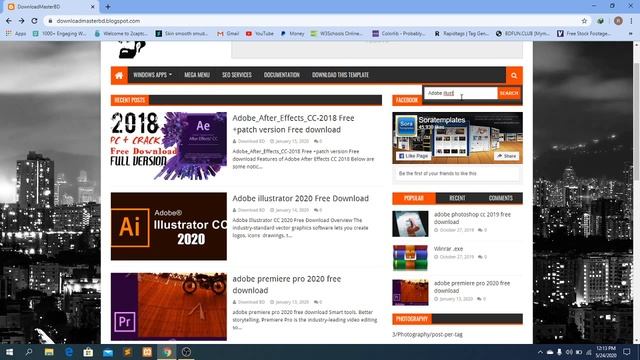The height and width of the screenshot is (360, 640).
Task: Select Download This Template menu item
Action: point(340,75)
